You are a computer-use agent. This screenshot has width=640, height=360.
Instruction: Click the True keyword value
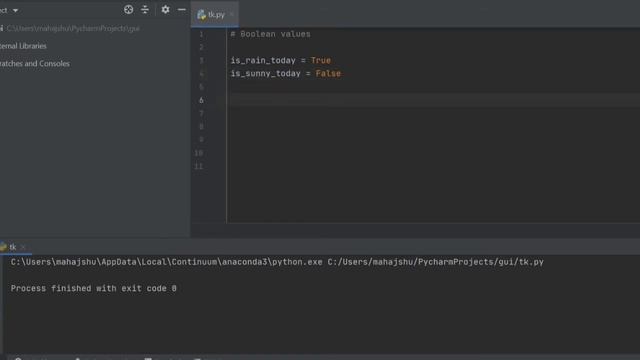(x=321, y=60)
